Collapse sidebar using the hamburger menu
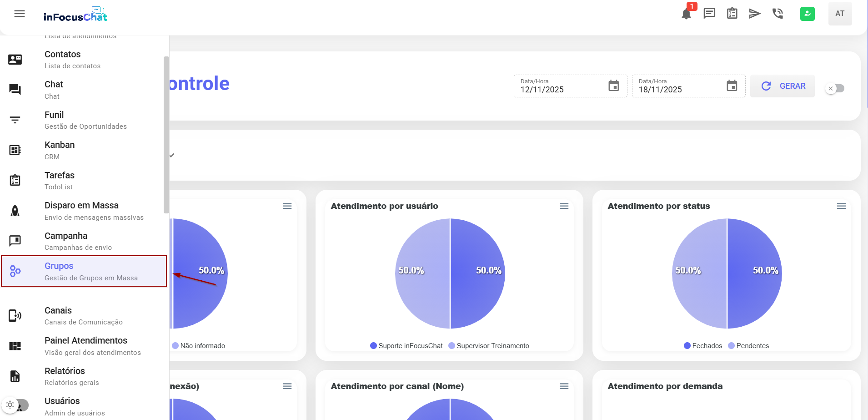The height and width of the screenshot is (420, 868). point(20,14)
